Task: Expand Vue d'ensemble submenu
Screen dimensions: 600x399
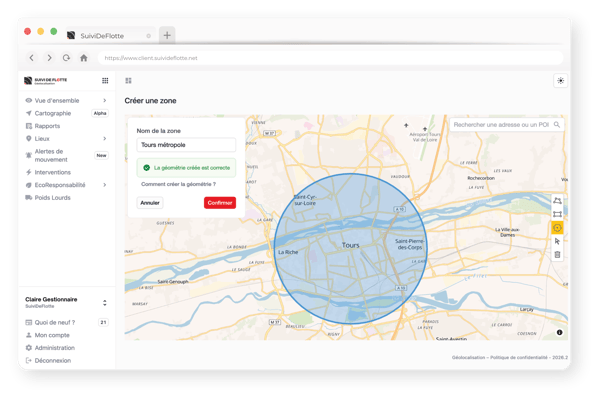Action: 104,101
